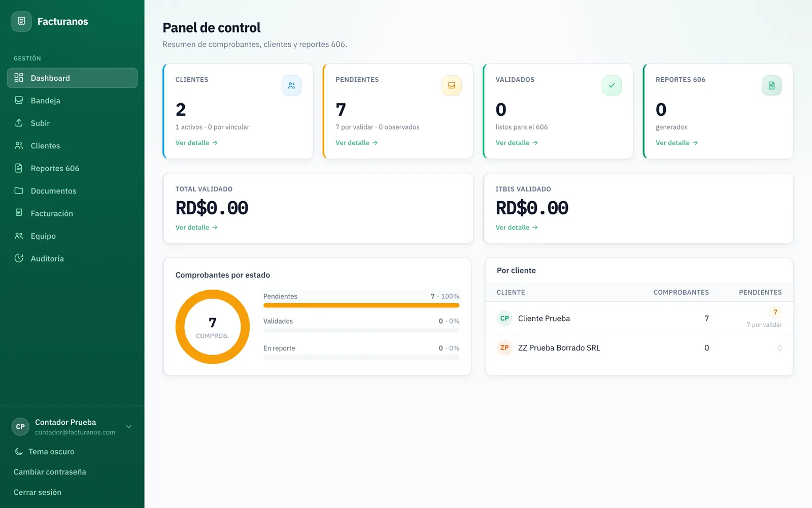This screenshot has width=812, height=508.
Task: Expand the Contador Prueba account chevron
Action: click(129, 427)
